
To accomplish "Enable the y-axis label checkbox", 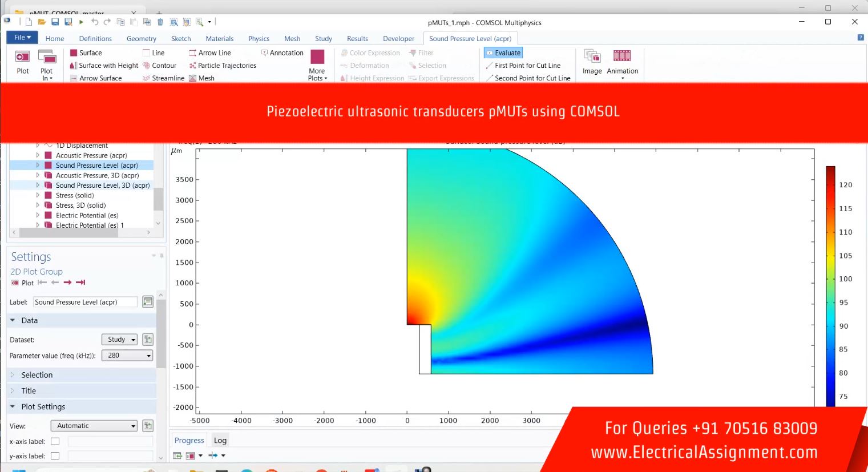I will tap(55, 456).
